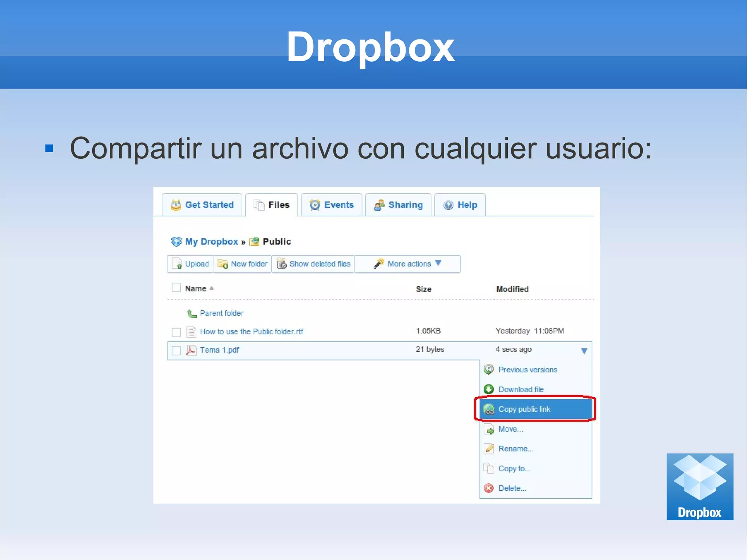747x560 pixels.
Task: Click the Tema 1.pdf PDF icon
Action: (x=191, y=350)
